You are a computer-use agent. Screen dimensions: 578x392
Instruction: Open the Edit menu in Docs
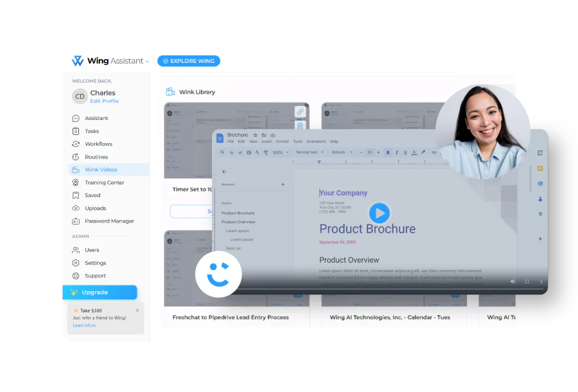coord(241,142)
